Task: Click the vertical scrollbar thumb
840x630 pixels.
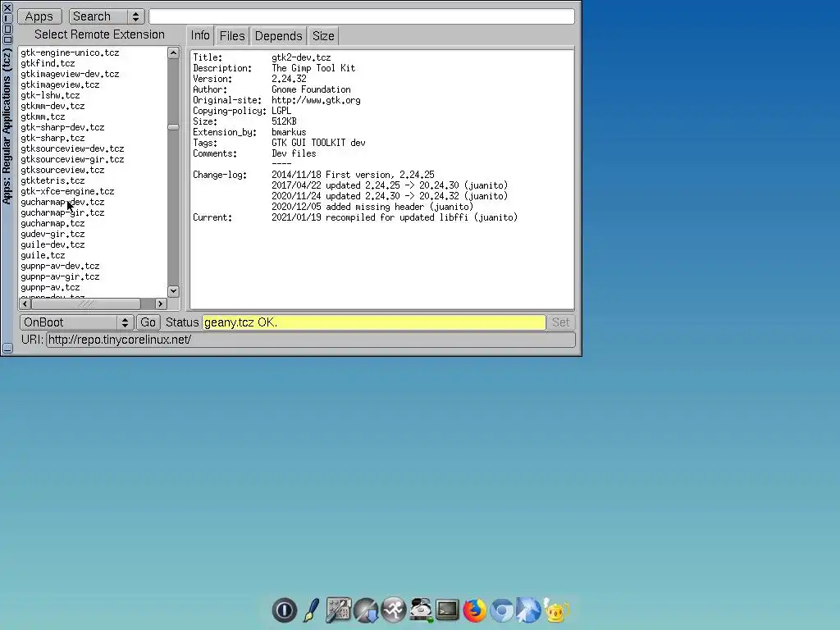Action: 173,127
